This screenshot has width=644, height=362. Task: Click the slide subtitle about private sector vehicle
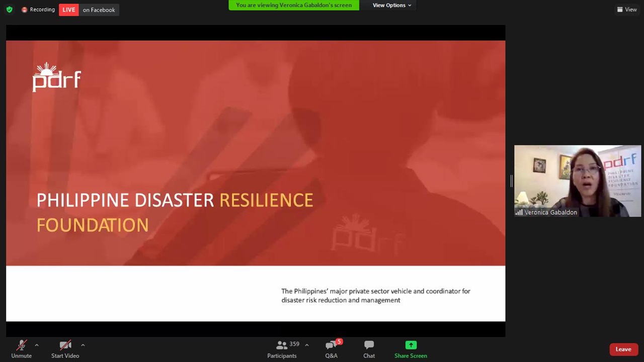pos(376,296)
